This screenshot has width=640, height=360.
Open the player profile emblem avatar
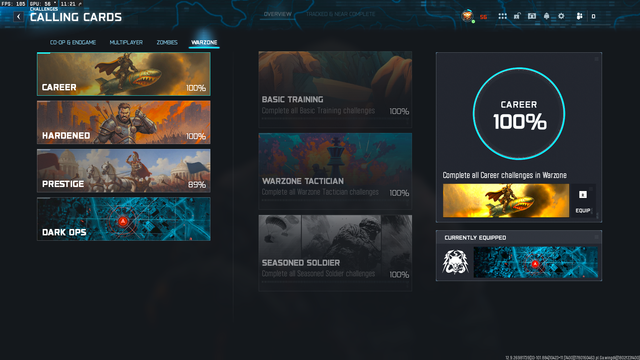(467, 16)
